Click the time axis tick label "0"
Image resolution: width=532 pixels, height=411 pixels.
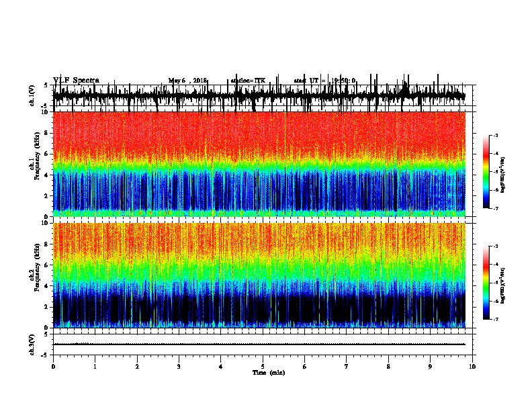tap(53, 367)
